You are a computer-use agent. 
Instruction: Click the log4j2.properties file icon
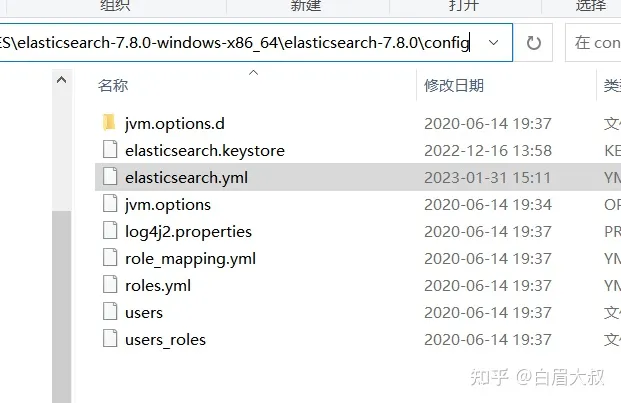(x=110, y=230)
